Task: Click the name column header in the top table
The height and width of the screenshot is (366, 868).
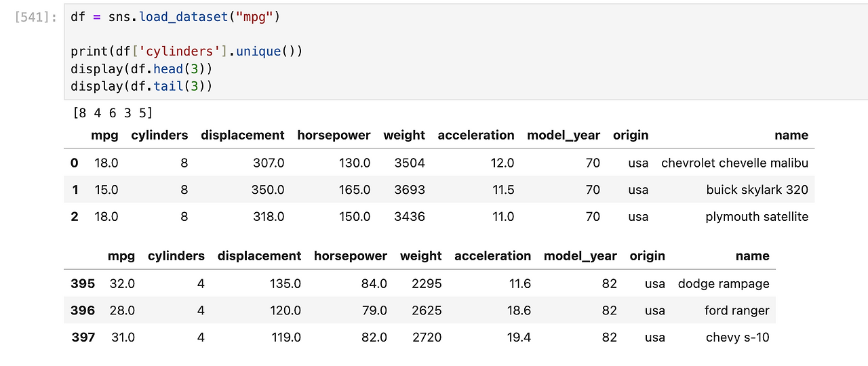Action: pyautogui.click(x=791, y=135)
